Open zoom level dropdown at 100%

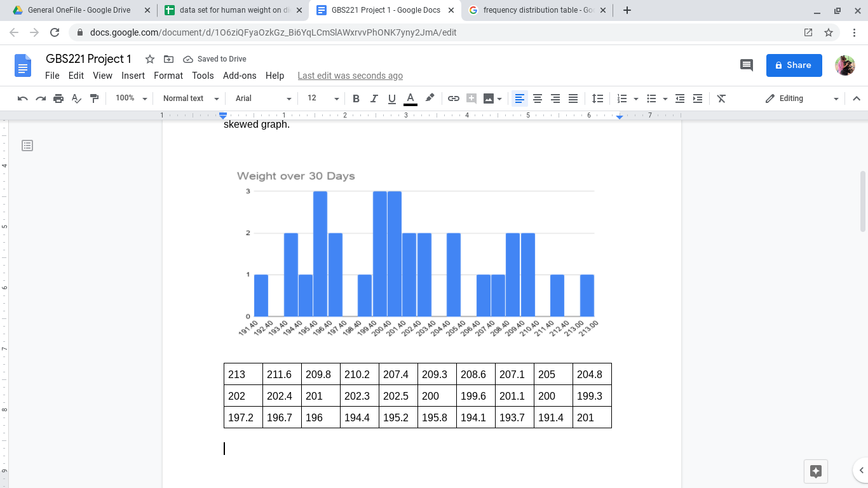click(x=131, y=98)
